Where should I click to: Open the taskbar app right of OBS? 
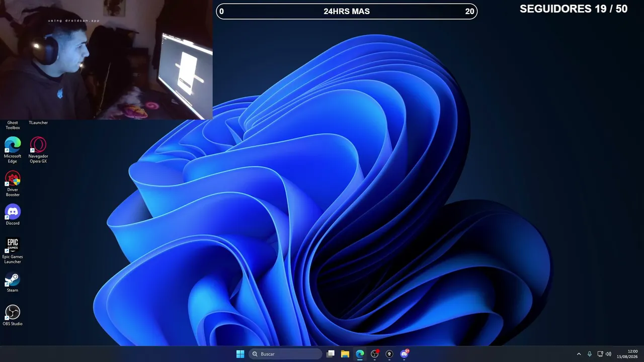(x=389, y=354)
